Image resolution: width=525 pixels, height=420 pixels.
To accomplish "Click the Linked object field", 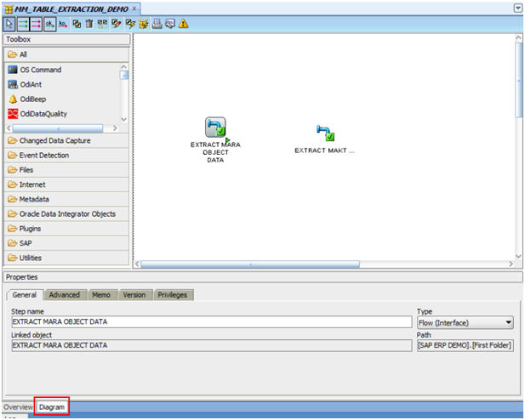I will (212, 345).
